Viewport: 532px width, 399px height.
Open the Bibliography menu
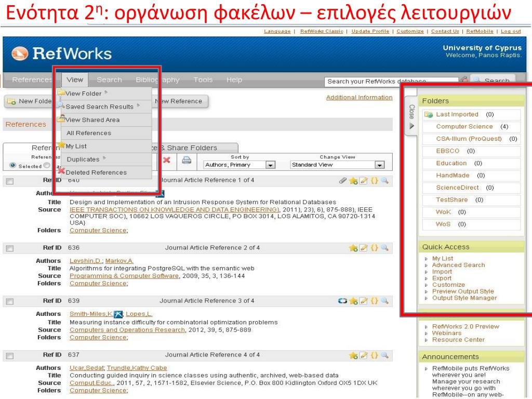(x=157, y=79)
